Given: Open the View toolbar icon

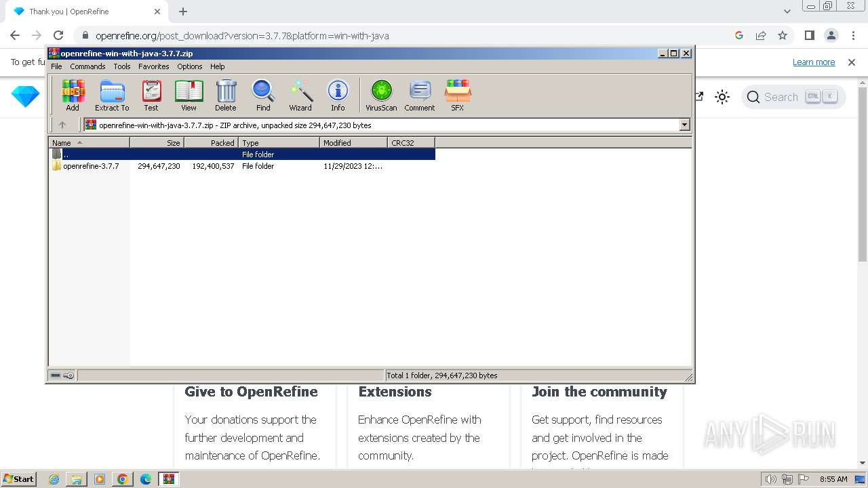Looking at the screenshot, I should point(189,95).
